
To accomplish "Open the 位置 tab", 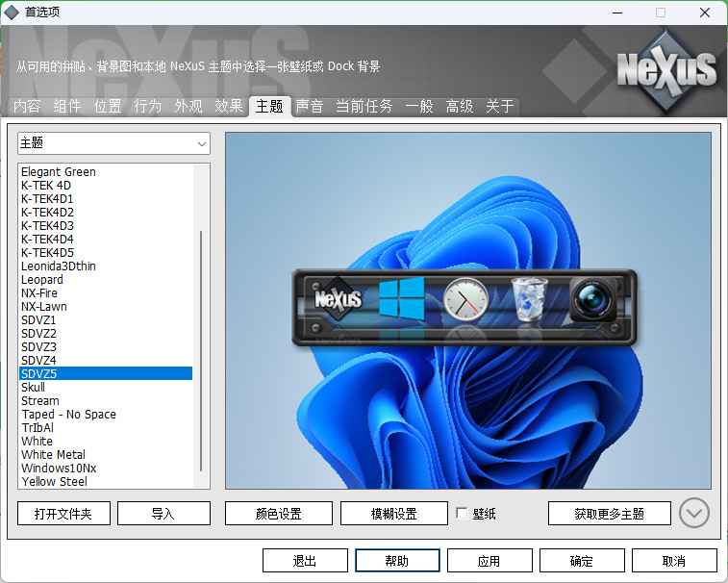I will (x=108, y=107).
